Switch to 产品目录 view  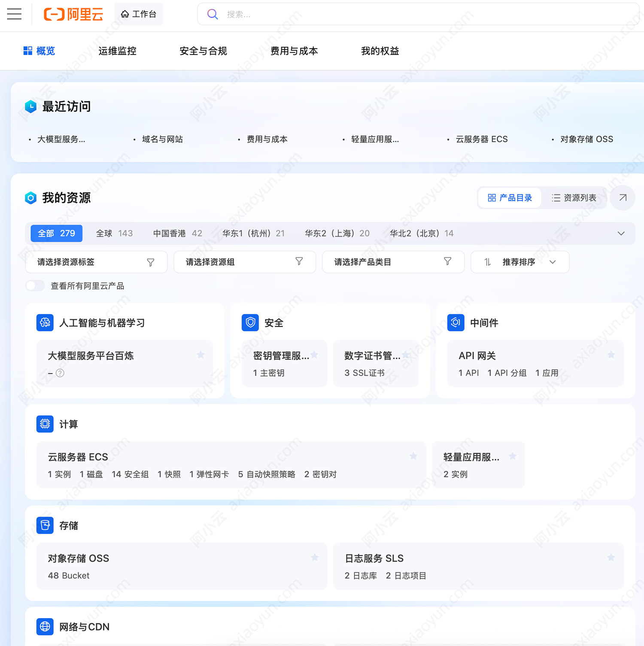[x=510, y=198]
